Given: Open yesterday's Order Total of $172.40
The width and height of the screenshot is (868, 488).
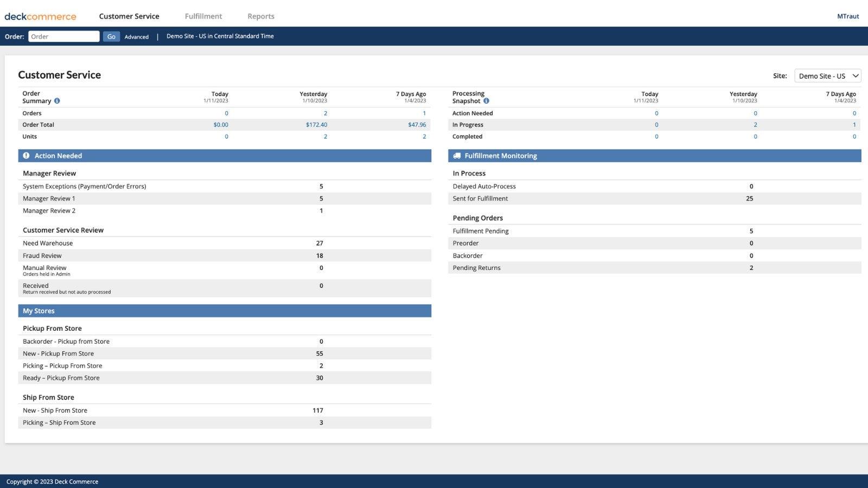Looking at the screenshot, I should click(x=316, y=125).
